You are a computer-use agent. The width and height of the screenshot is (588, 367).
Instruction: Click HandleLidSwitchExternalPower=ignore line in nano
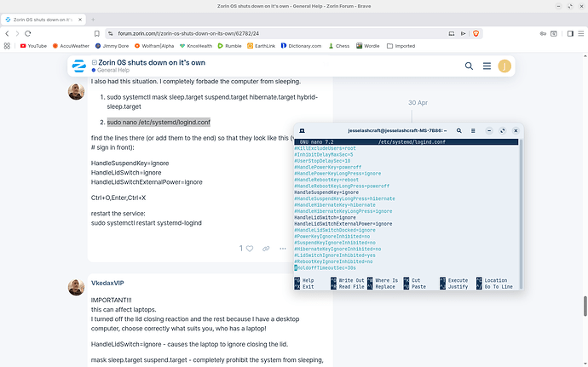point(343,224)
